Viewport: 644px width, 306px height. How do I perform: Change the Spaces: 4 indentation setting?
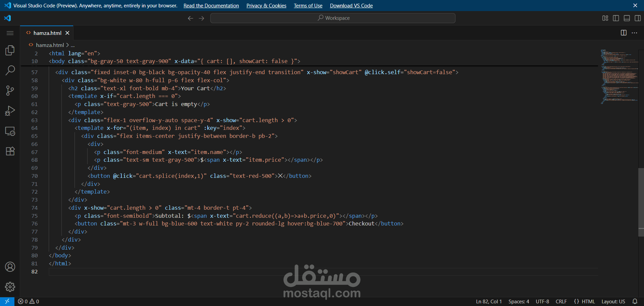(x=519, y=301)
